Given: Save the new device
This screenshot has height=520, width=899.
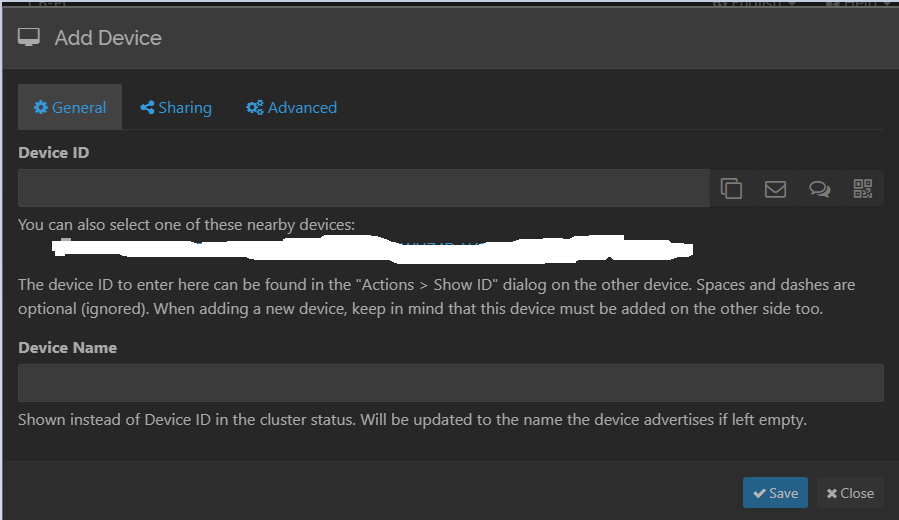Looking at the screenshot, I should pos(775,493).
